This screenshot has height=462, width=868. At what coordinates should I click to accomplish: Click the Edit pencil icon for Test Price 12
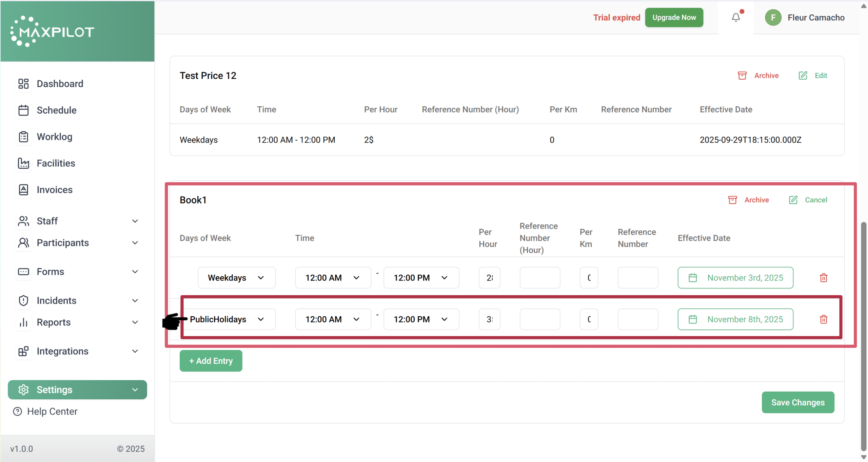click(803, 75)
